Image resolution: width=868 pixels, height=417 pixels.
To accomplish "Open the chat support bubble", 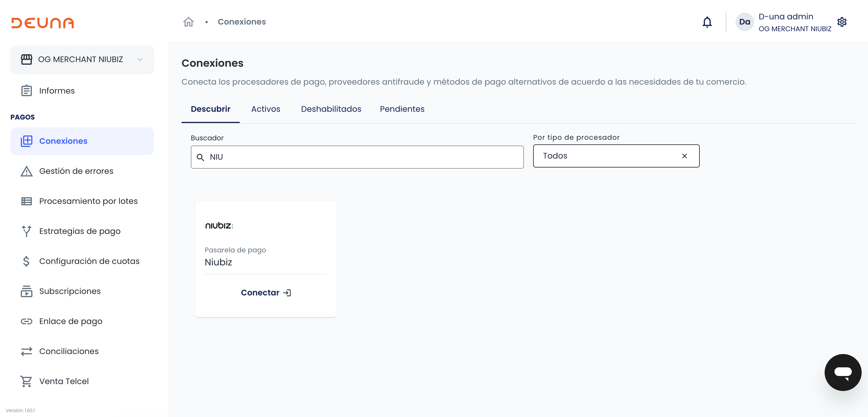I will click(x=843, y=372).
